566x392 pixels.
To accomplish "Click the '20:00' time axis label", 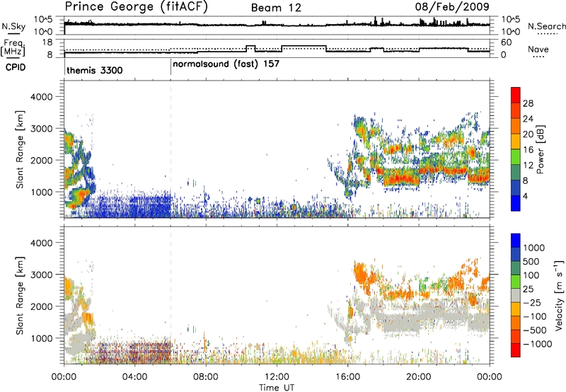I will (x=419, y=377).
